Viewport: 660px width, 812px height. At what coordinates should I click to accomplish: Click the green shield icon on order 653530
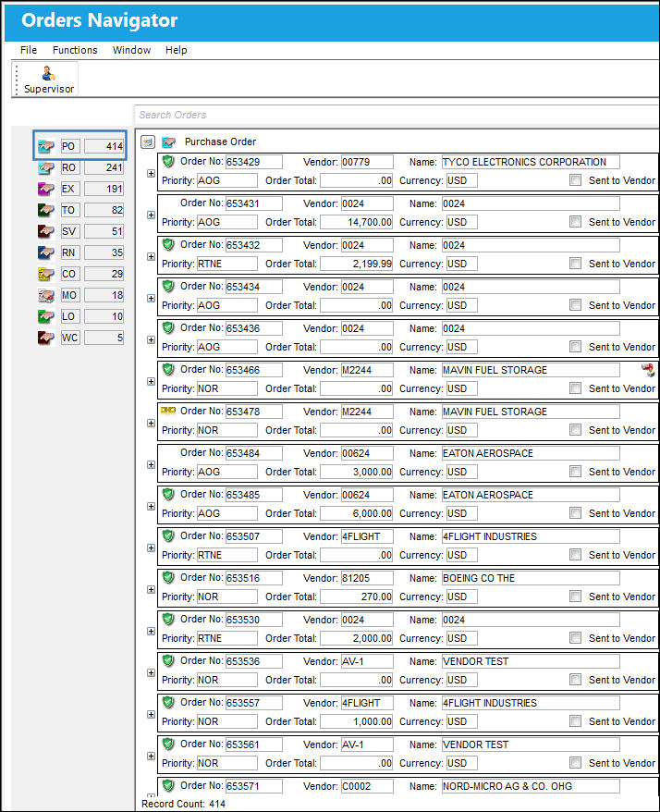coord(168,619)
